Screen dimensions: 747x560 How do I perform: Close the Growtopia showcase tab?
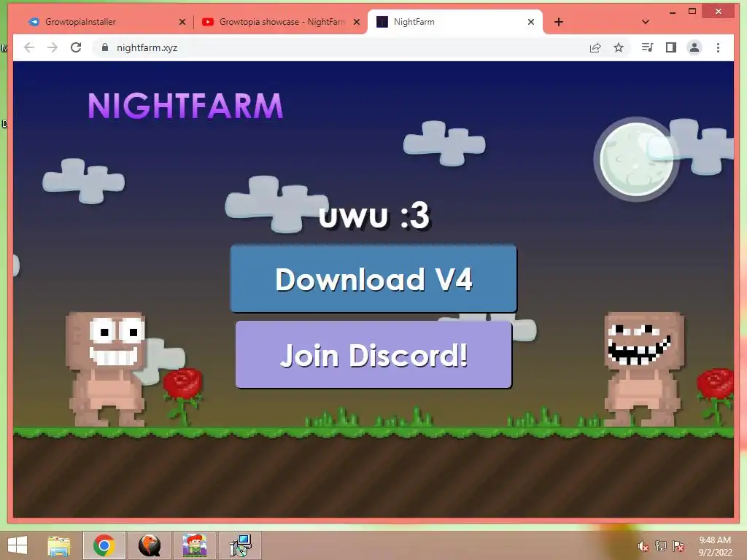click(356, 22)
